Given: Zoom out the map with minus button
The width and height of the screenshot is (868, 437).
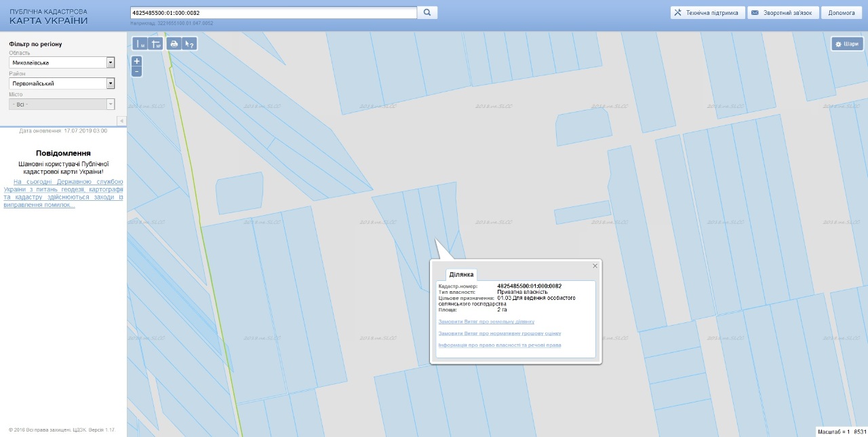Looking at the screenshot, I should [x=137, y=71].
